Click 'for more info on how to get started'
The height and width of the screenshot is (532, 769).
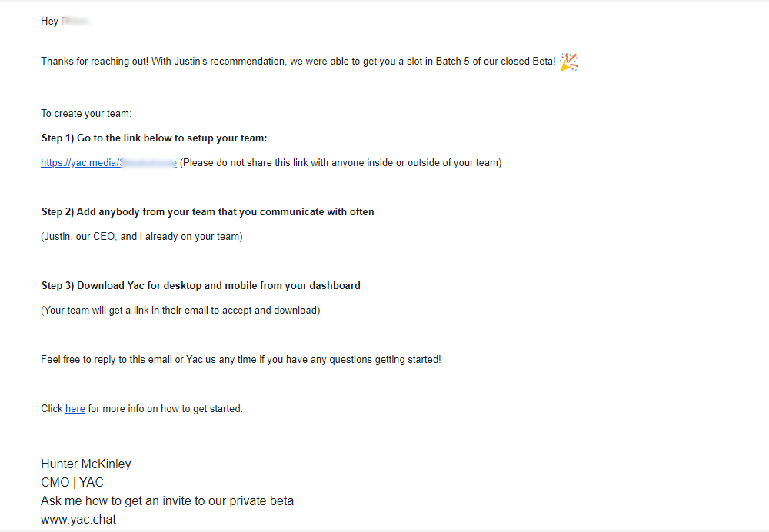[x=165, y=409]
